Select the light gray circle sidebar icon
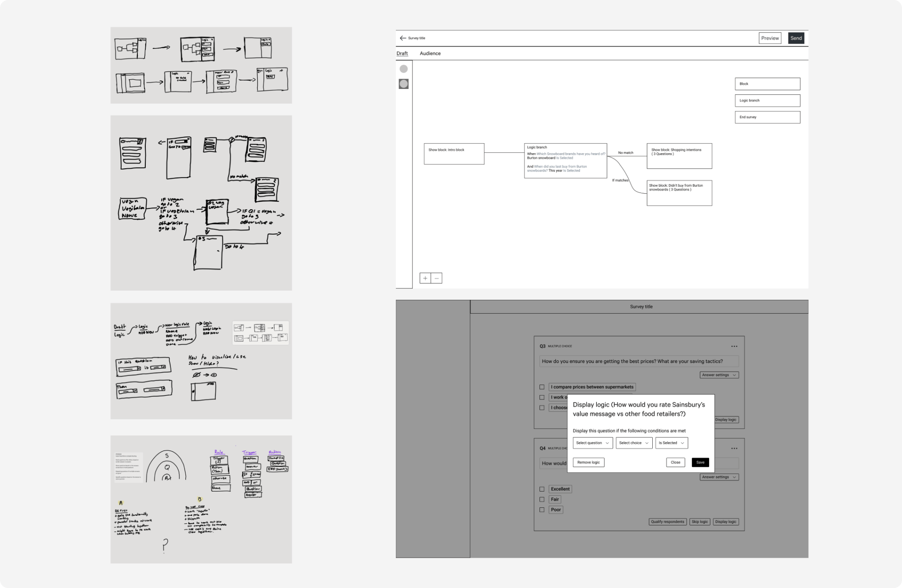This screenshot has height=588, width=902. (403, 69)
